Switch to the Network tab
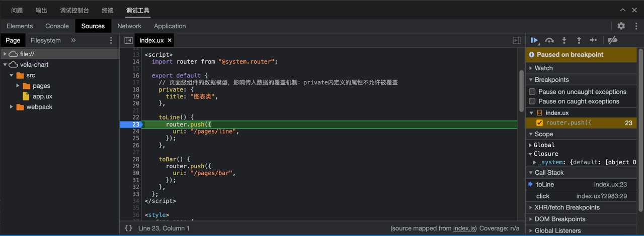644x236 pixels. point(129,26)
